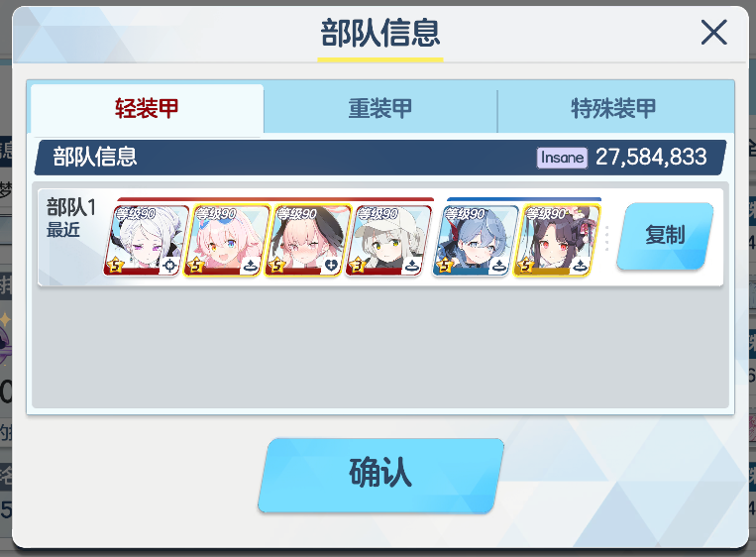The height and width of the screenshot is (557, 756).
Task: Click the three-star badge on white-cap student
Action: point(359,266)
